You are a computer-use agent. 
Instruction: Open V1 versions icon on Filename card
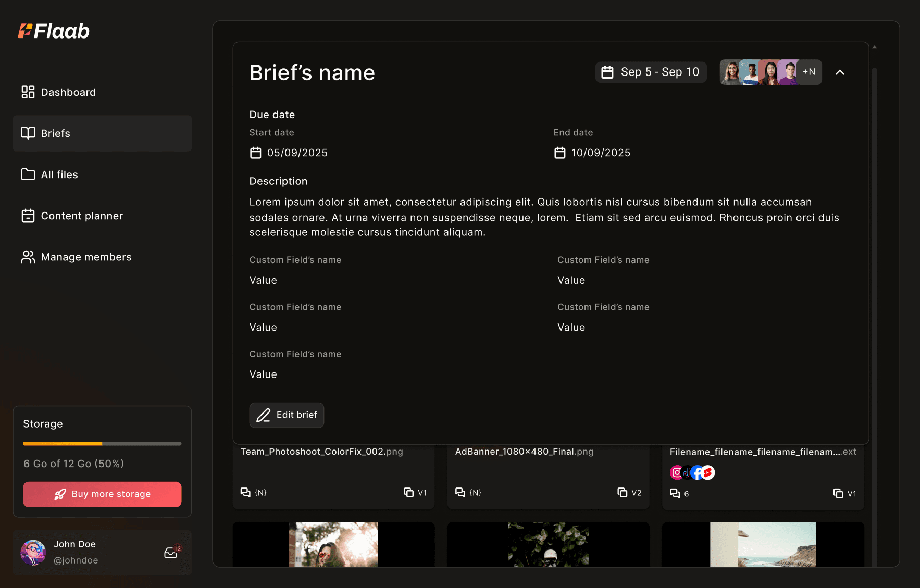coord(838,493)
